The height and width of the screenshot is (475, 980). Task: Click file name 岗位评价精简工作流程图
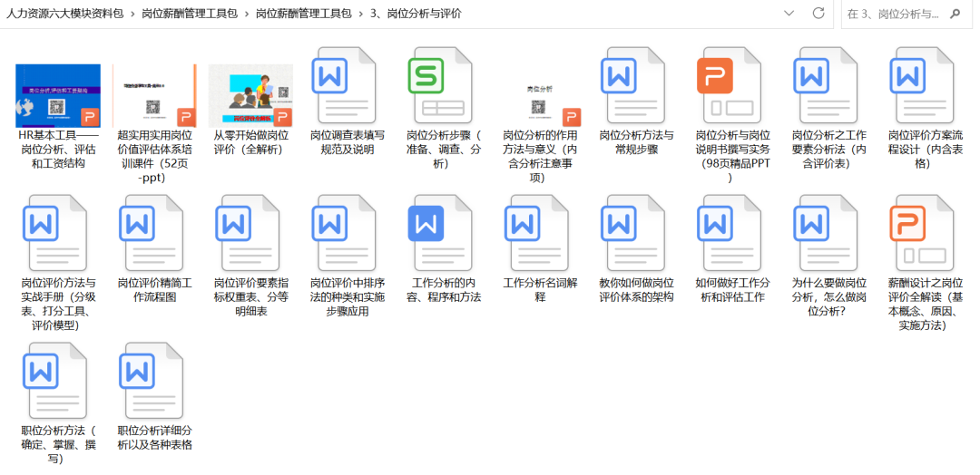click(x=154, y=289)
